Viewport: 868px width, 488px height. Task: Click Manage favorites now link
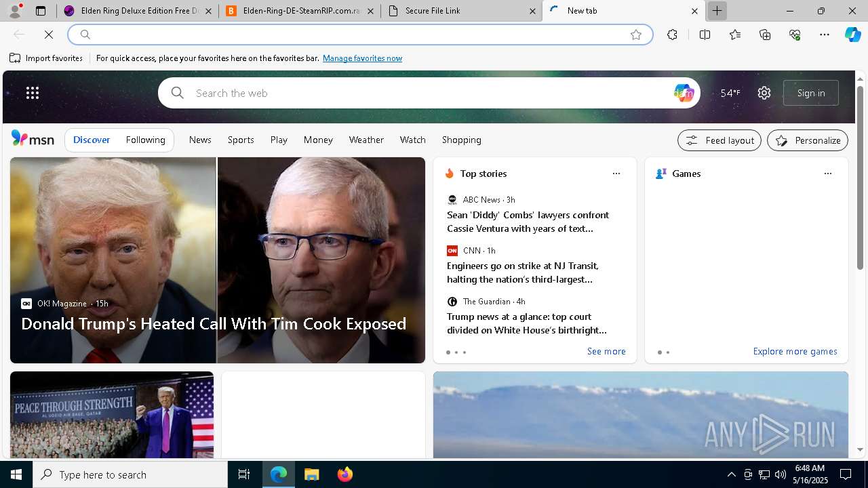pos(362,58)
